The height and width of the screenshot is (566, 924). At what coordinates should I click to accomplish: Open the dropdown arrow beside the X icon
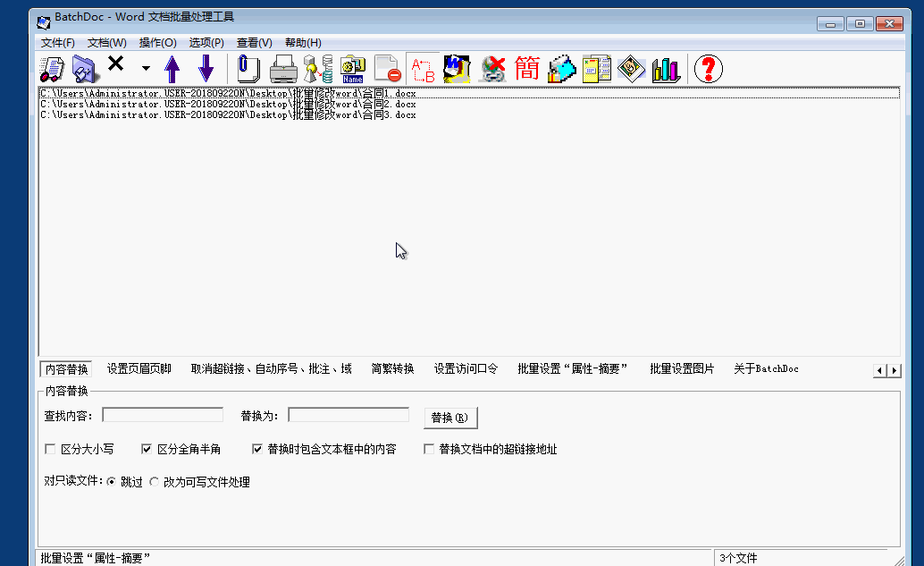[x=146, y=68]
